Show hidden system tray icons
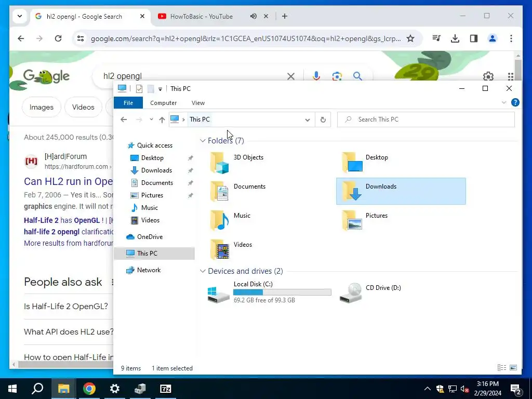 (x=428, y=389)
